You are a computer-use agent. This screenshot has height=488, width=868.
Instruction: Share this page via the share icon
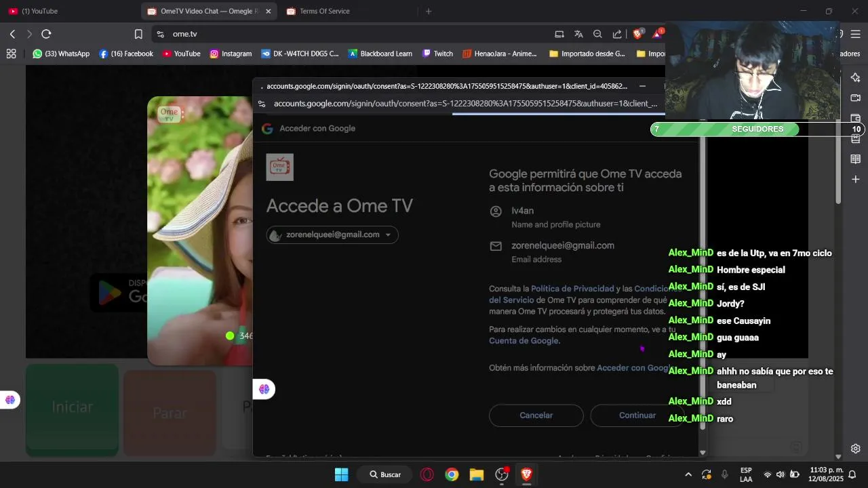coord(617,34)
